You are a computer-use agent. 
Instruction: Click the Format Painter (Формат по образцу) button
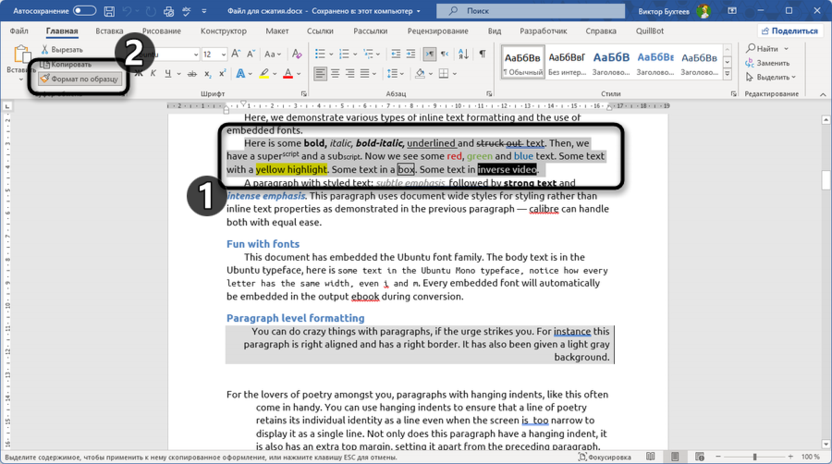(78, 78)
